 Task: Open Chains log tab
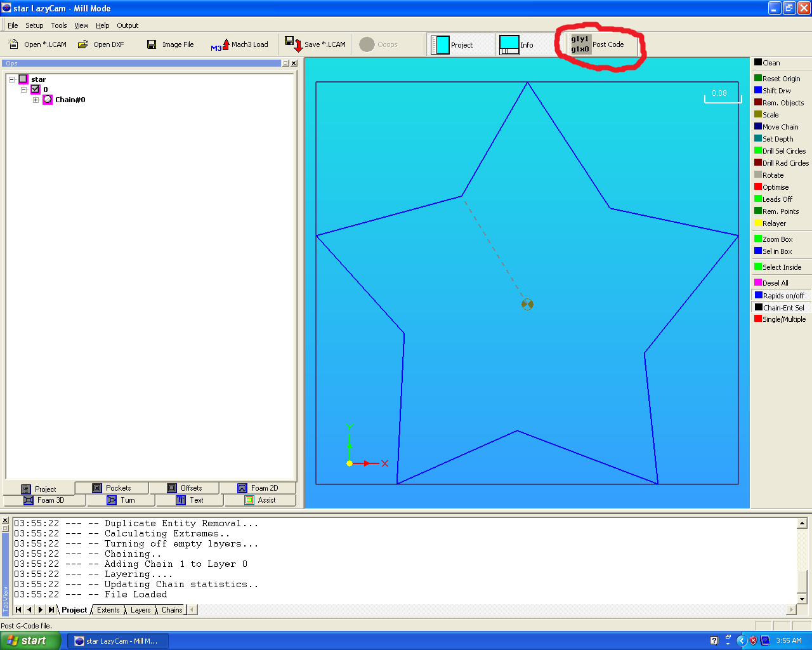tap(172, 610)
